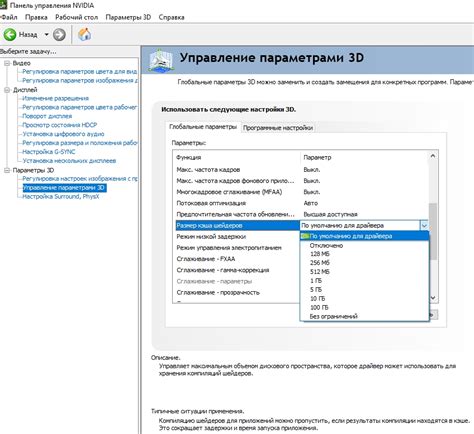The height and width of the screenshot is (434, 474).
Task: Select По умолчанию для драйвера option
Action: click(x=364, y=236)
